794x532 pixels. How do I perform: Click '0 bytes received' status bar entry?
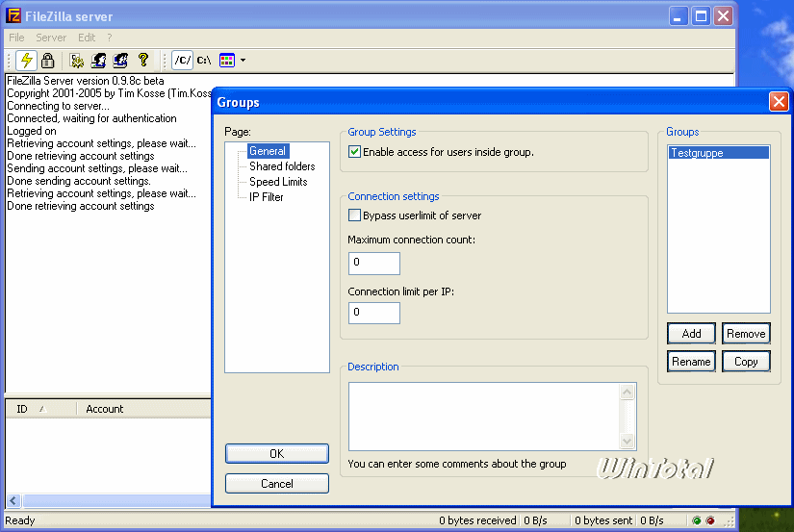tap(477, 520)
